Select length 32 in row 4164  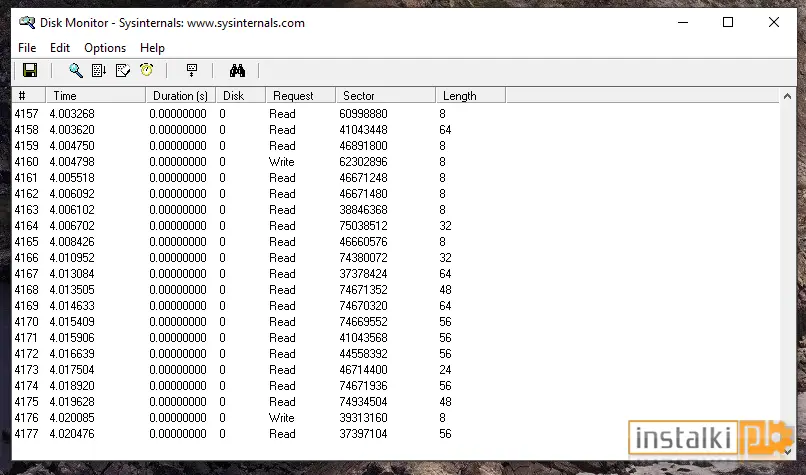coord(445,226)
